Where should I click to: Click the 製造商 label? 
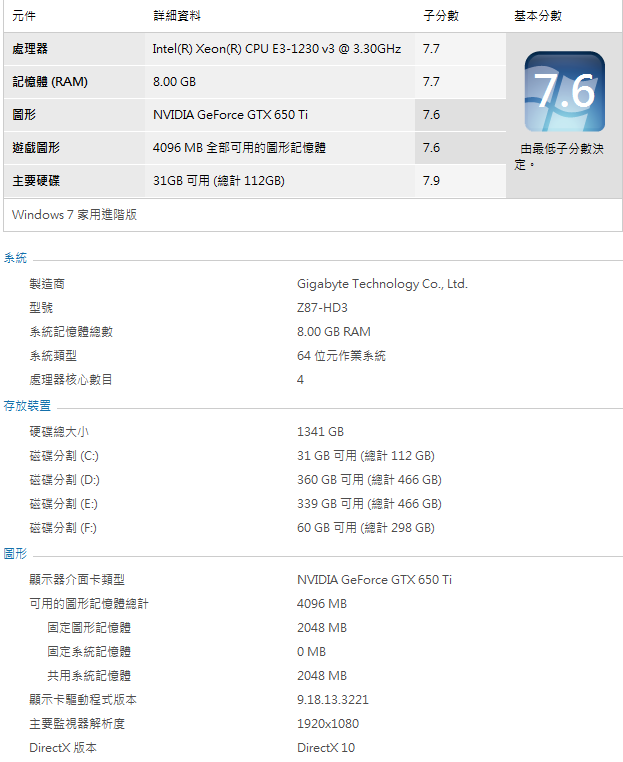click(x=47, y=284)
